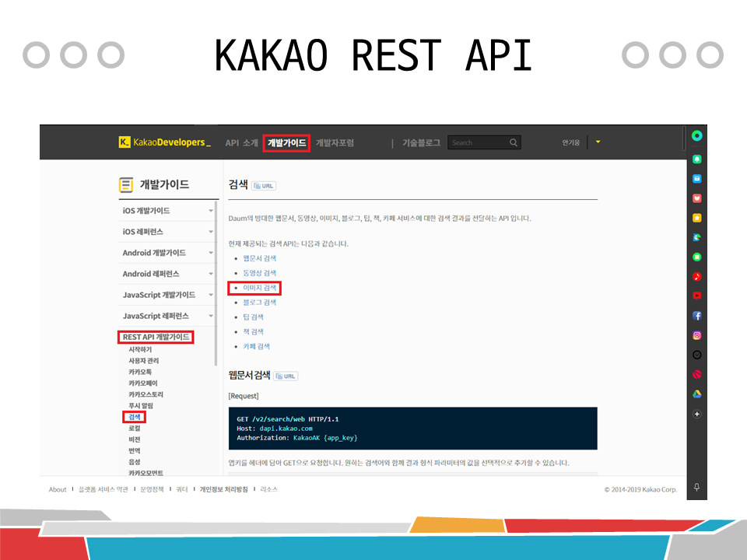The image size is (747, 560).
Task: Open the 기술블로그 link in header
Action: pyautogui.click(x=421, y=143)
